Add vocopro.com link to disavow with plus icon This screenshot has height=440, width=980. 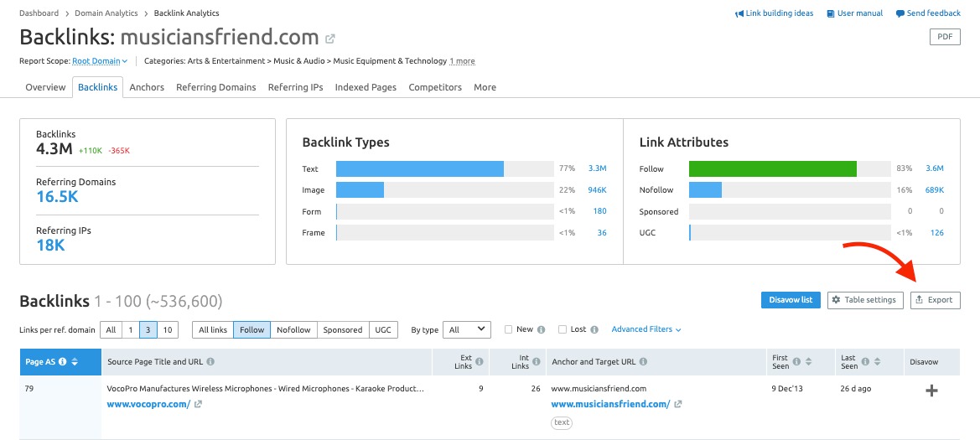(931, 391)
